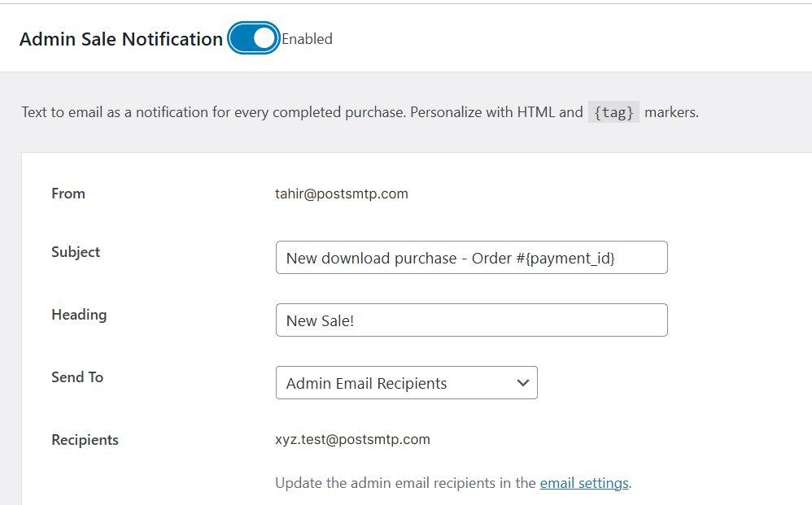Click the word HTML in the description
Viewport: 812px width, 505px height.
537,112
